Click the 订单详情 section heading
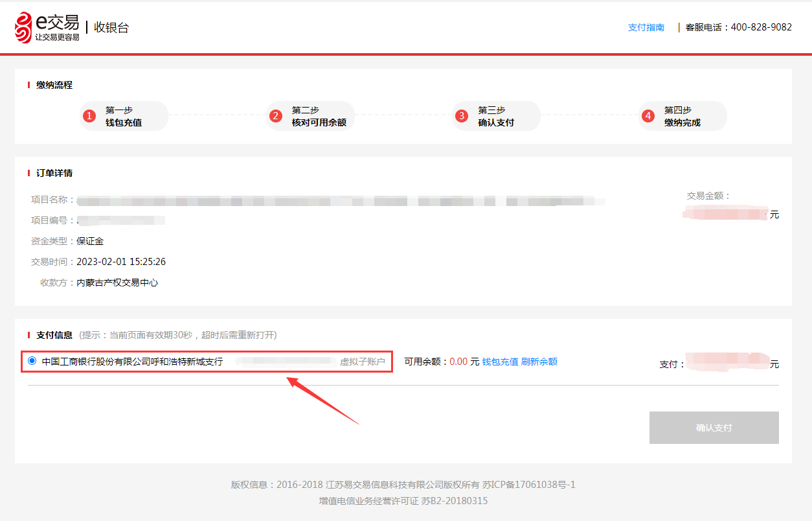 click(x=54, y=173)
